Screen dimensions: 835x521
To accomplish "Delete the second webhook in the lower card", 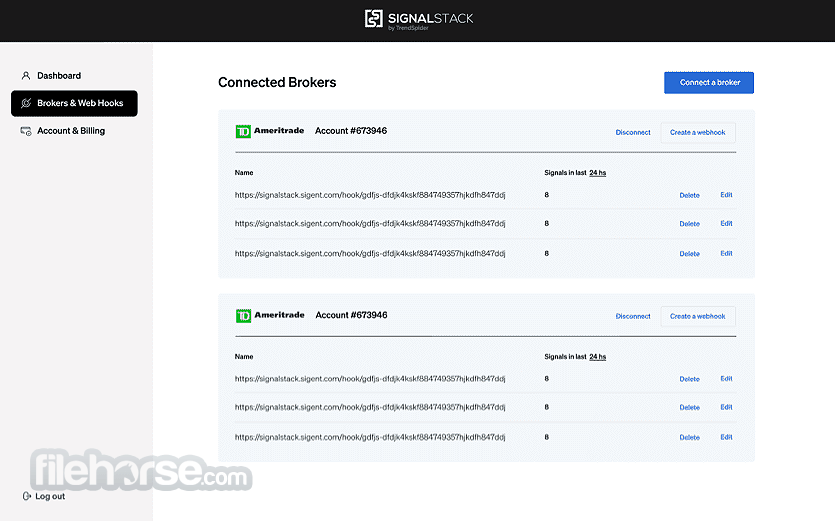I will pos(689,407).
